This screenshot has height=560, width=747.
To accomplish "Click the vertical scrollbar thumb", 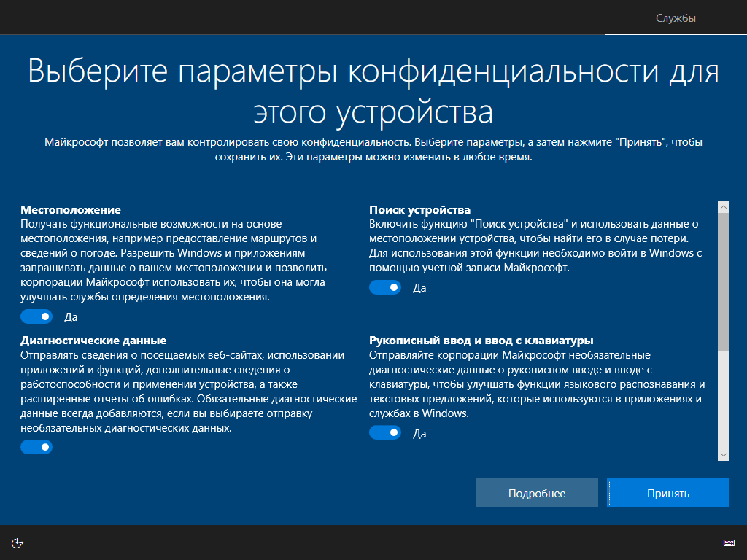I will coord(723,282).
